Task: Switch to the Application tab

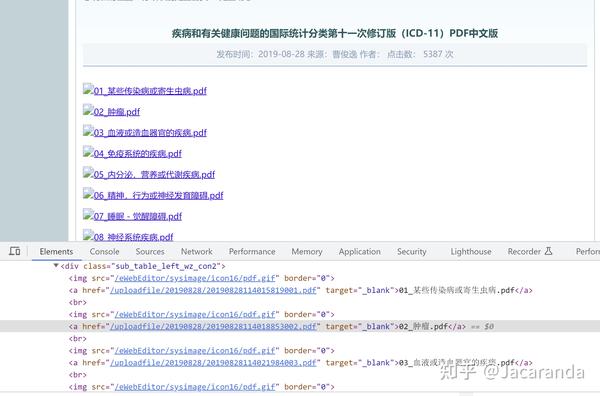Action: 360,251
